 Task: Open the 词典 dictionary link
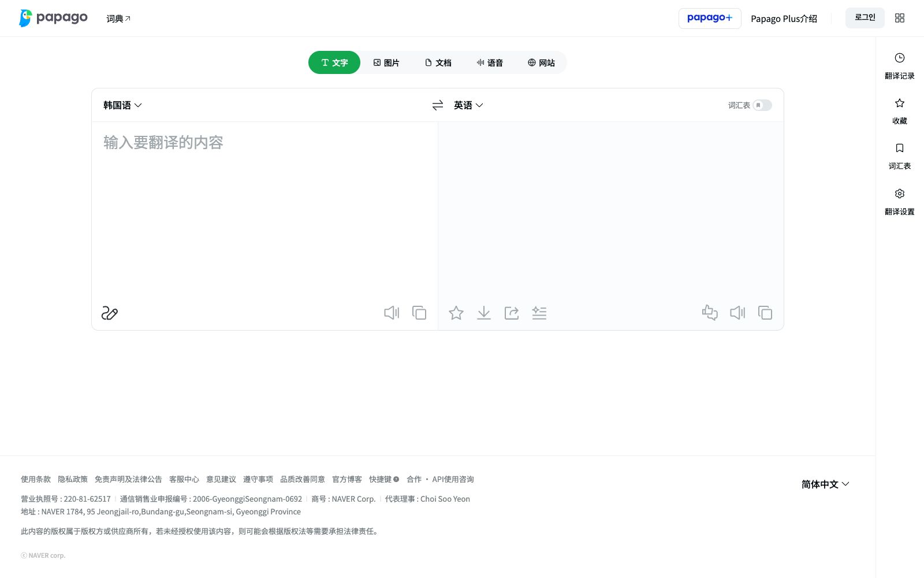click(118, 18)
